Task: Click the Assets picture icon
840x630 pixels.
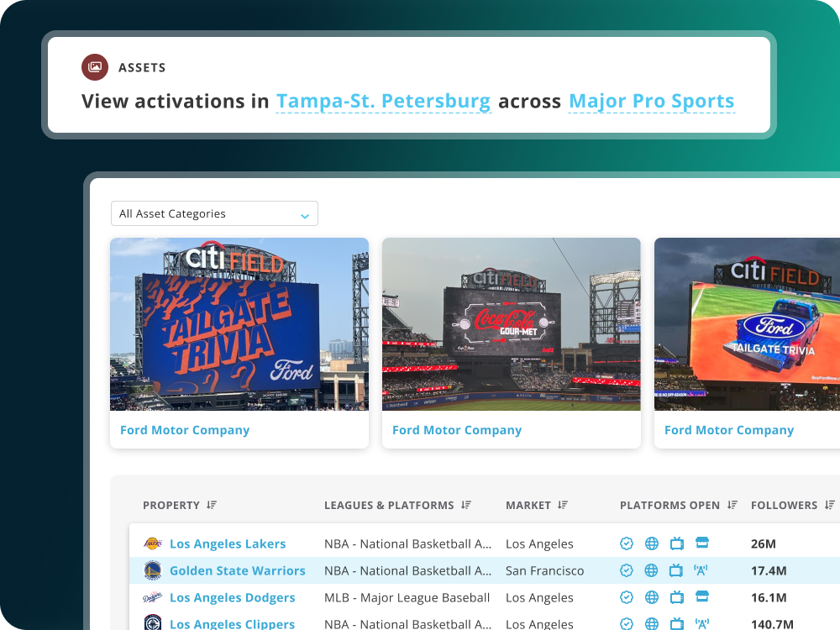Action: point(95,67)
